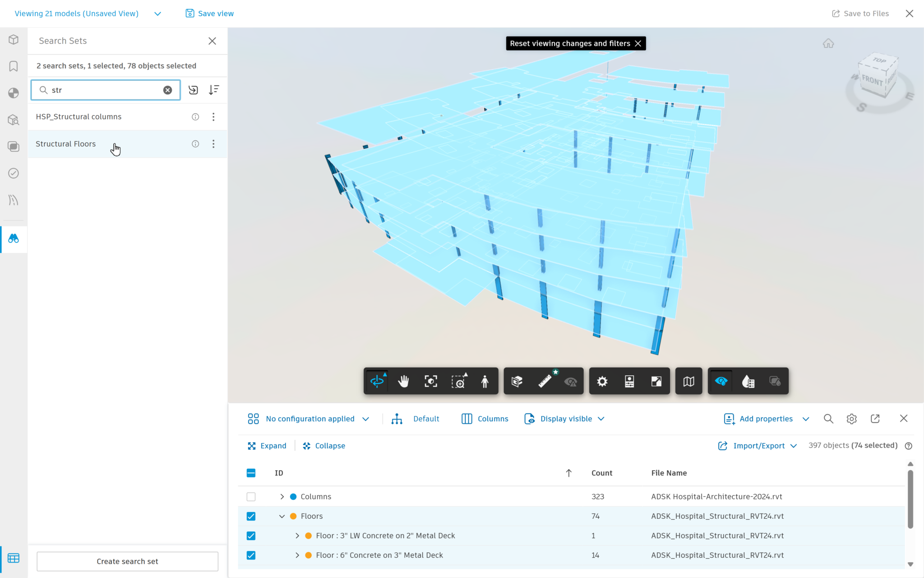
Task: Start the First person walk tool
Action: (x=485, y=382)
